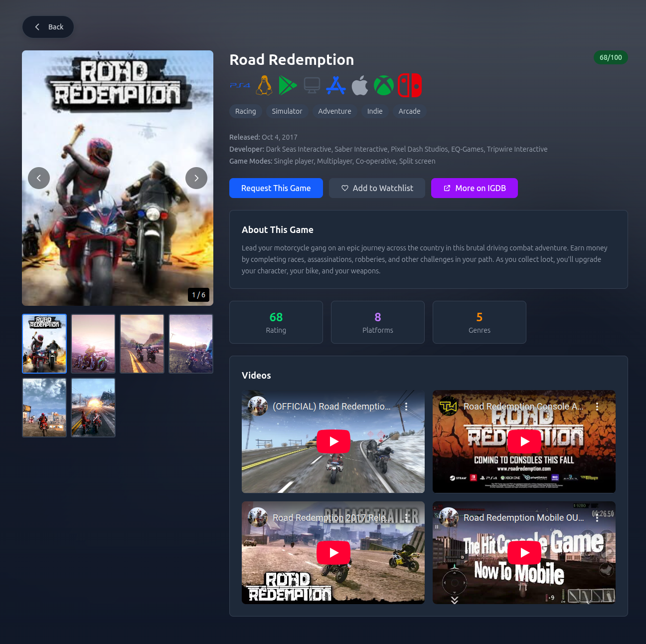Screen dimensions: 646x644
Task: Open '(OFFICIAL) Road Redemptio...' video title
Action: click(x=331, y=407)
